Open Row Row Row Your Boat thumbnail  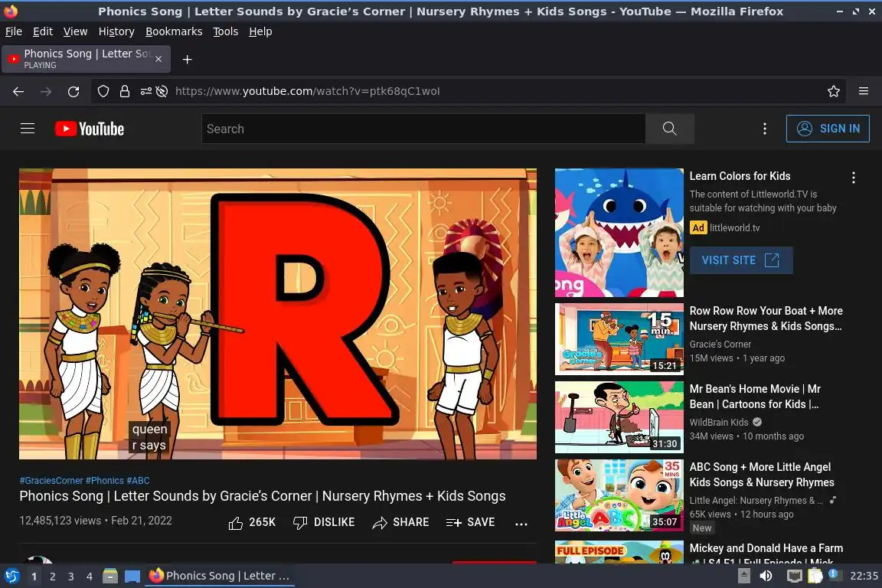pos(619,338)
